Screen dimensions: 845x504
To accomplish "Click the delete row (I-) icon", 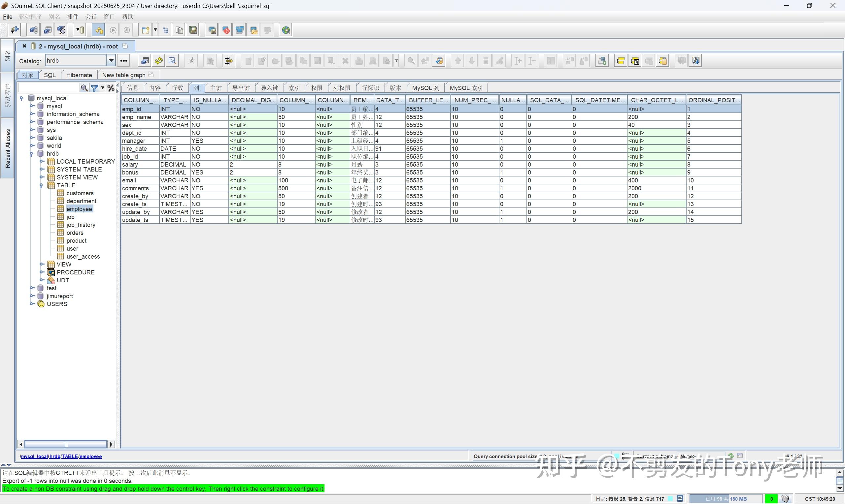I will click(531, 60).
